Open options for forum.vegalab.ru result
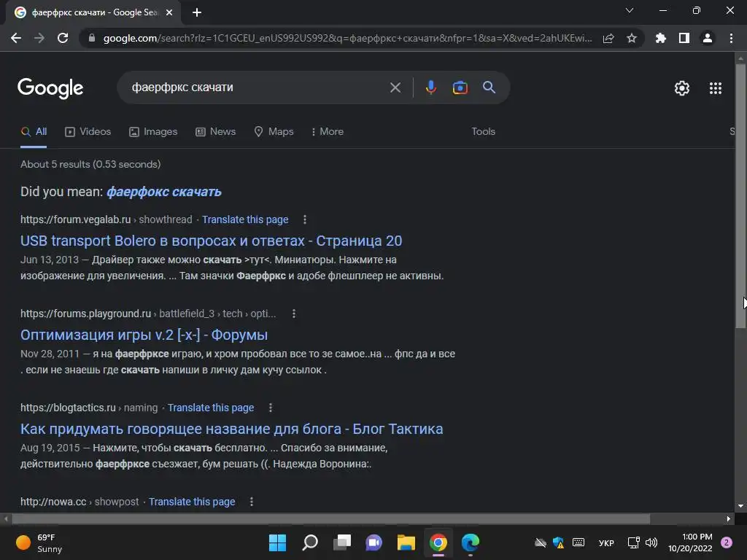The image size is (747, 560). 305,219
